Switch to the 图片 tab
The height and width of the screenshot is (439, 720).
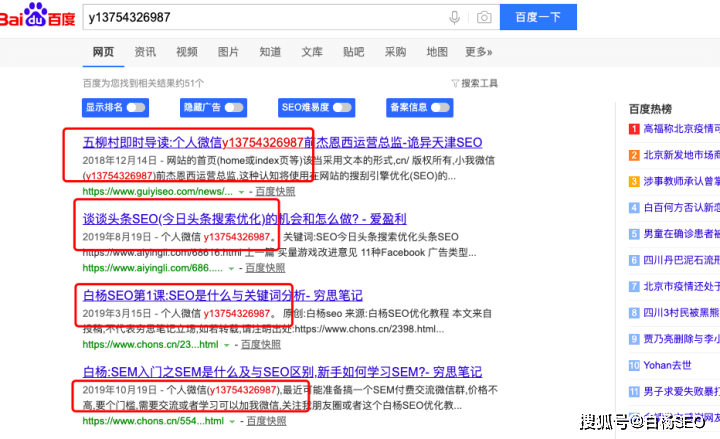tap(228, 52)
